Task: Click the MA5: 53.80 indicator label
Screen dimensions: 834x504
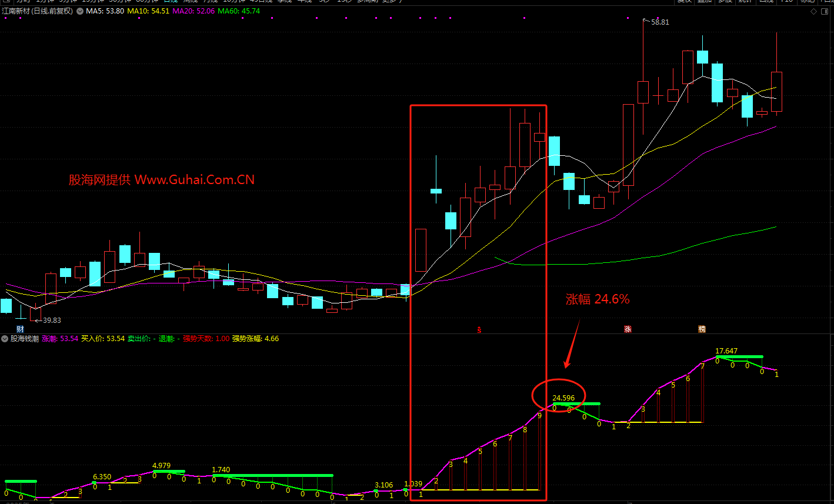Action: point(105,11)
